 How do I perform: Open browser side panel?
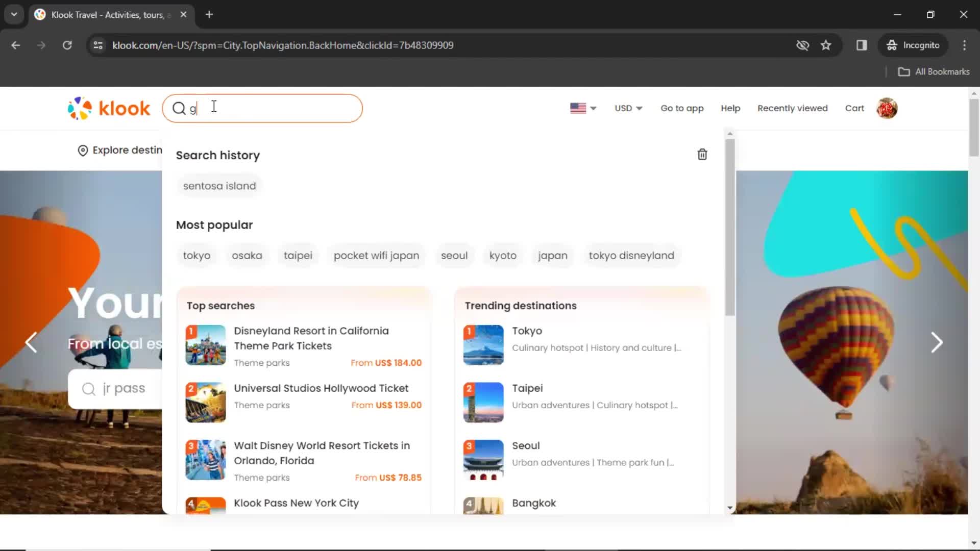tap(862, 45)
